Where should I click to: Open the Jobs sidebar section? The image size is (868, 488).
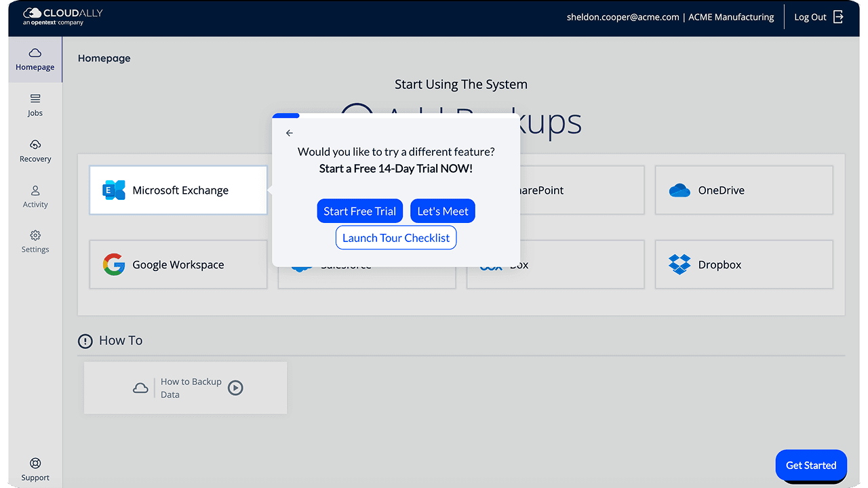[35, 105]
